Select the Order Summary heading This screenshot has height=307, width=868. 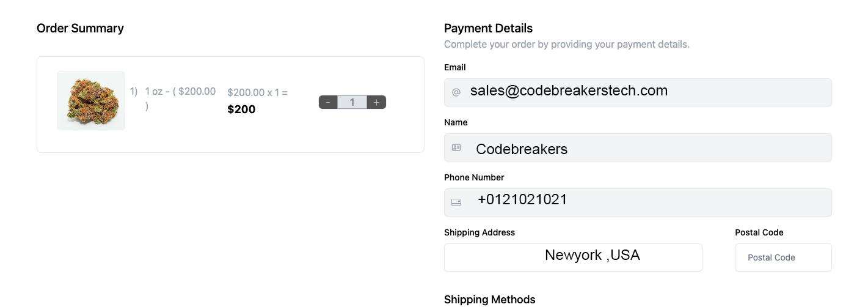tap(80, 28)
